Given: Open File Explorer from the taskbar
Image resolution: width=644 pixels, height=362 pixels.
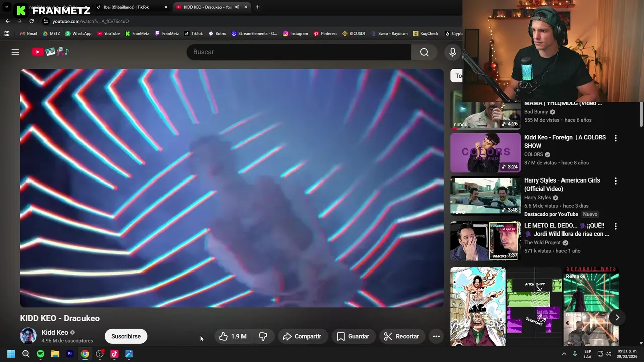Looking at the screenshot, I should pos(55,354).
